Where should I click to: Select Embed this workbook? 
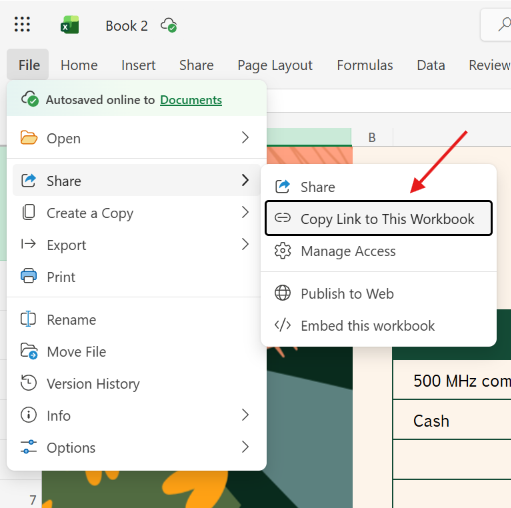coord(379,325)
